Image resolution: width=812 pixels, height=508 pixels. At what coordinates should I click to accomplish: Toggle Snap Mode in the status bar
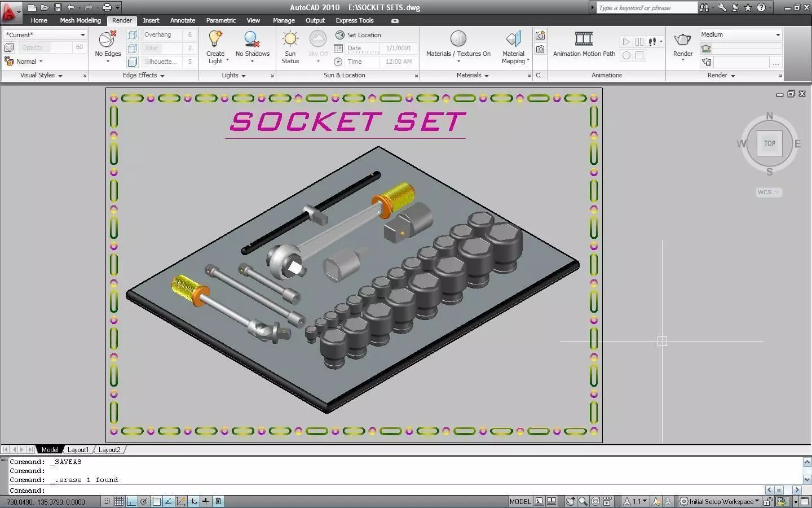click(x=107, y=501)
